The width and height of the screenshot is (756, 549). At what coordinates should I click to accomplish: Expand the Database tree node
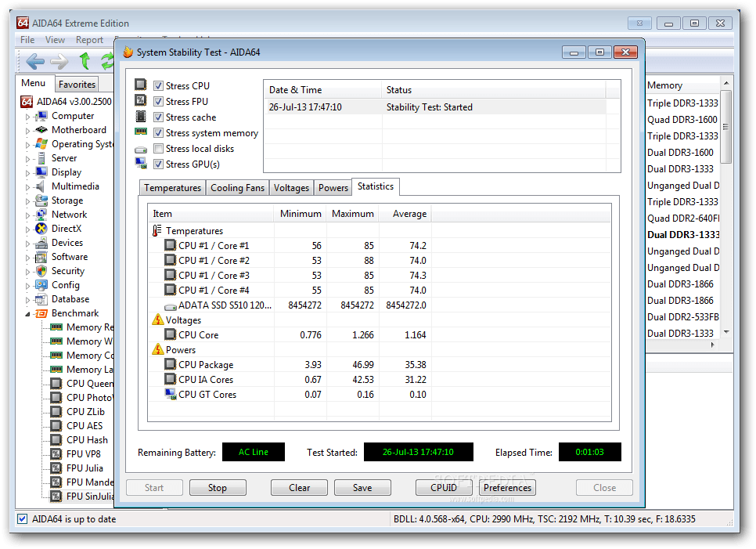coord(27,300)
